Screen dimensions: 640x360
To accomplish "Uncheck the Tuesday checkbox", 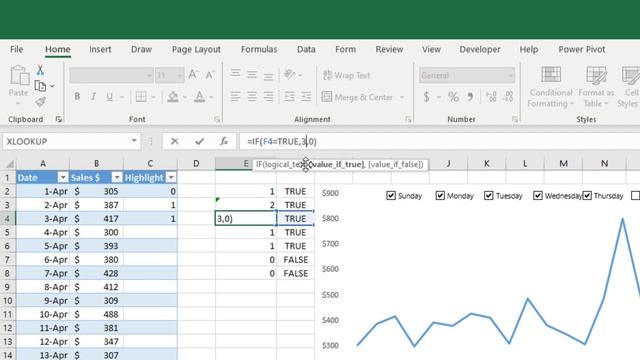I will click(489, 196).
